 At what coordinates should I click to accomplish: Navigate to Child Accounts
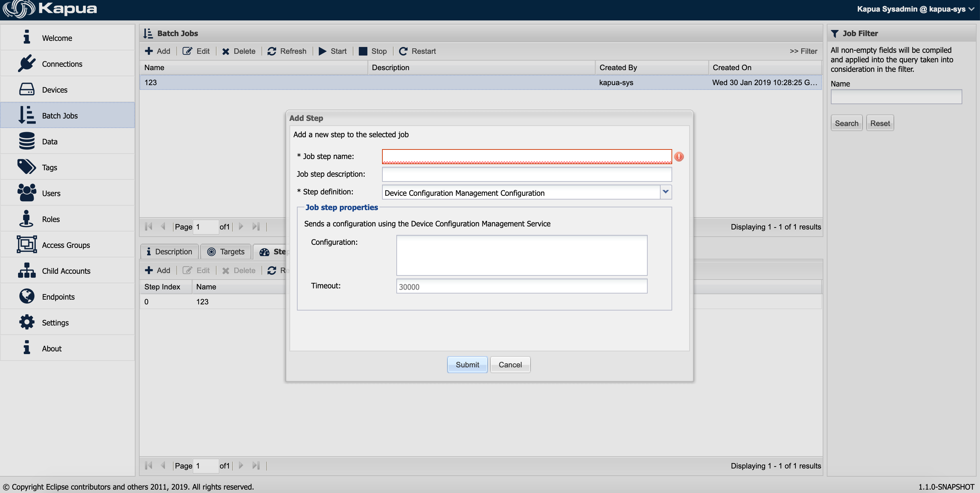(x=66, y=271)
